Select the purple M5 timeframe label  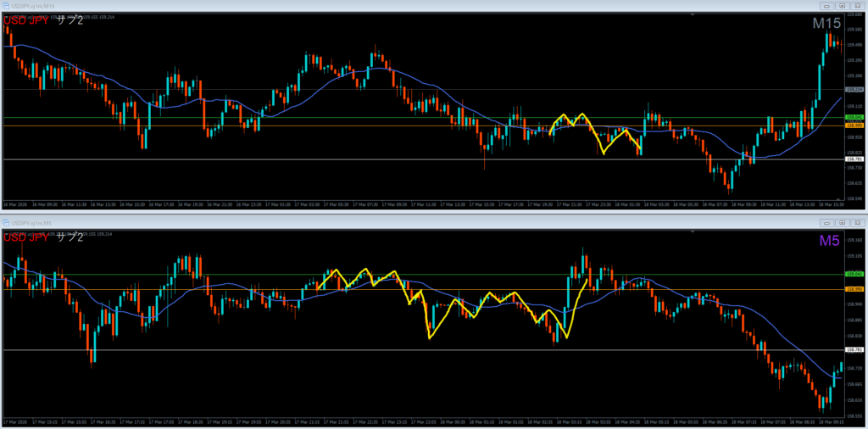[x=831, y=241]
